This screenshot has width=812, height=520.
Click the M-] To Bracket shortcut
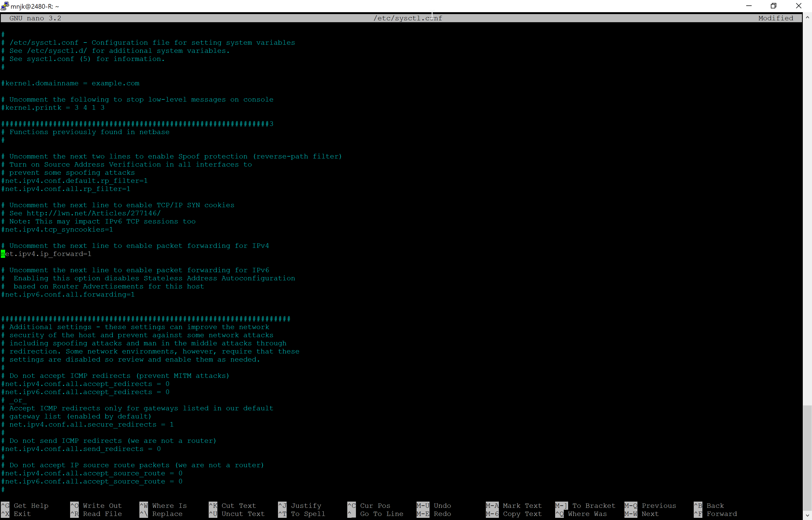585,505
